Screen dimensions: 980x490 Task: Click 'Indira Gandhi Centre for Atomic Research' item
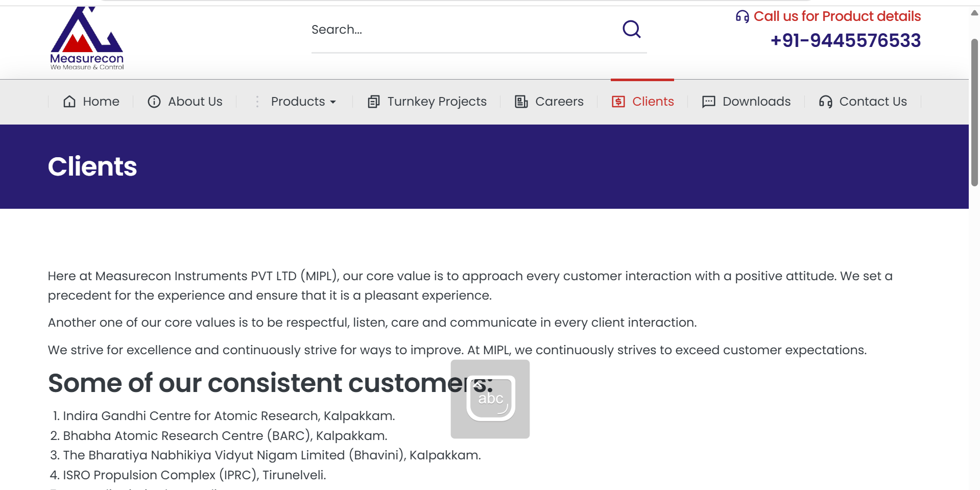pyautogui.click(x=229, y=416)
